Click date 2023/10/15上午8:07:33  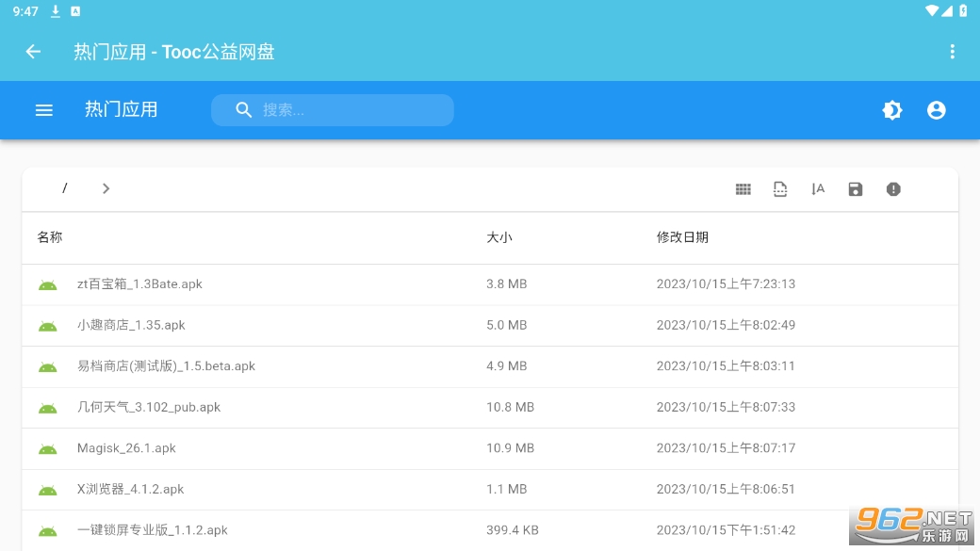pyautogui.click(x=726, y=407)
